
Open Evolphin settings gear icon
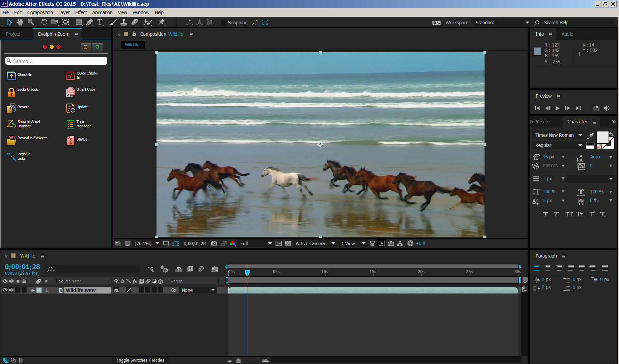point(97,47)
